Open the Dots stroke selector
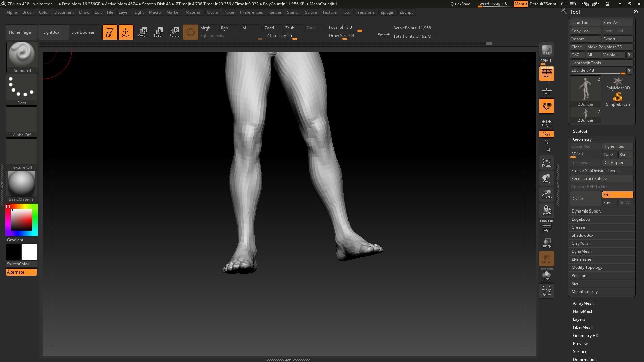Screen dimensions: 644x362 click(x=22, y=90)
